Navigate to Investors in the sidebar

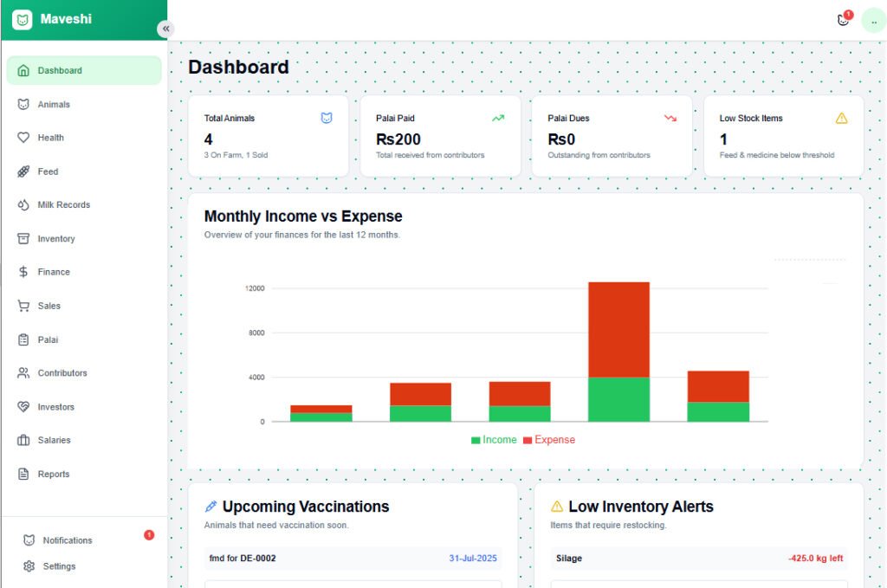coord(55,407)
